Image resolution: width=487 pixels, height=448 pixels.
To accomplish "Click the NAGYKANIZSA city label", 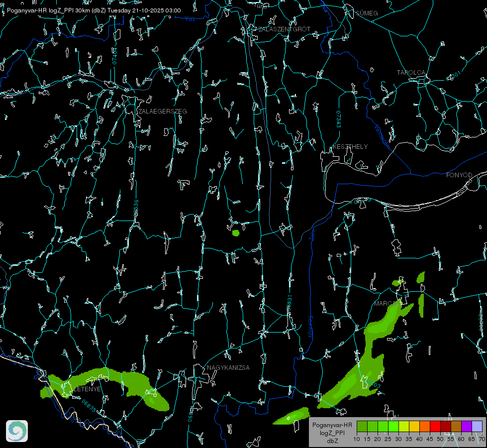I will [228, 367].
